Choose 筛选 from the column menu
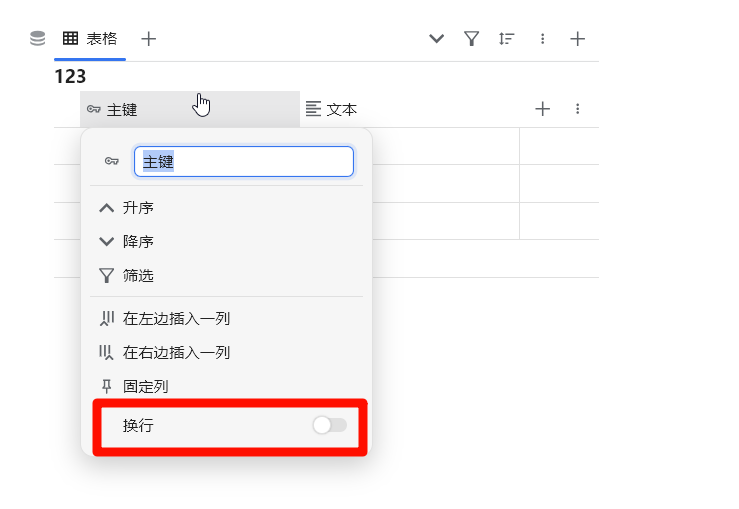The height and width of the screenshot is (509, 739). [226, 276]
